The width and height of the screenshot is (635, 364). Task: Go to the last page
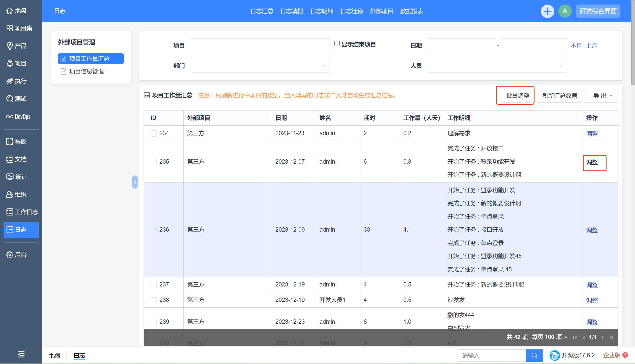click(611, 337)
